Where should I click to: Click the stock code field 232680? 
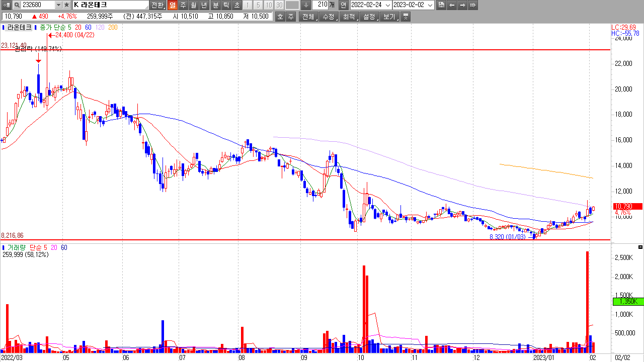click(38, 5)
